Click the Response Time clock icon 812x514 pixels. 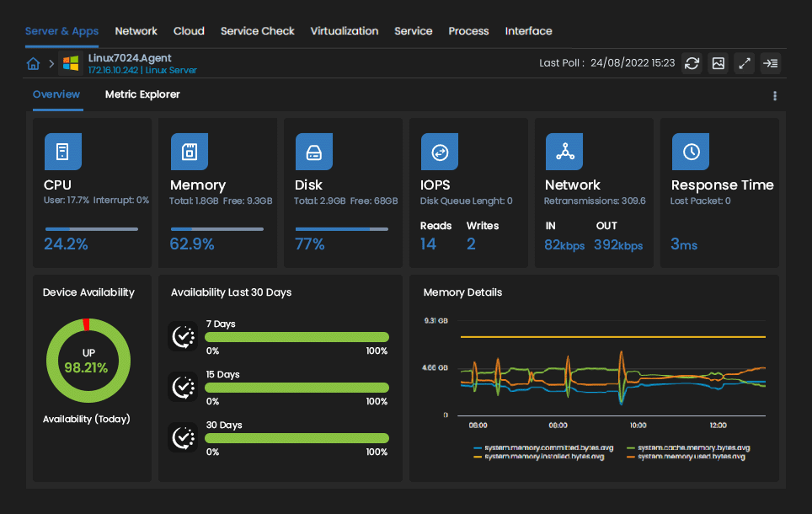691,152
